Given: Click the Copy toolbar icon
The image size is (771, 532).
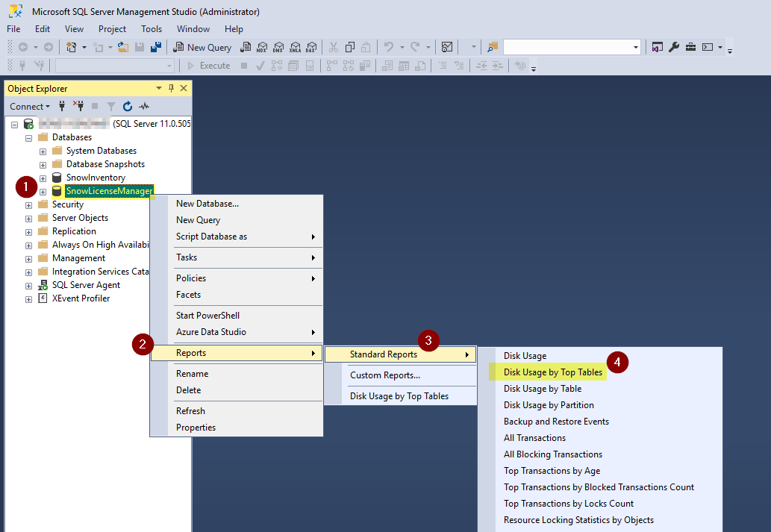Looking at the screenshot, I should (x=350, y=47).
